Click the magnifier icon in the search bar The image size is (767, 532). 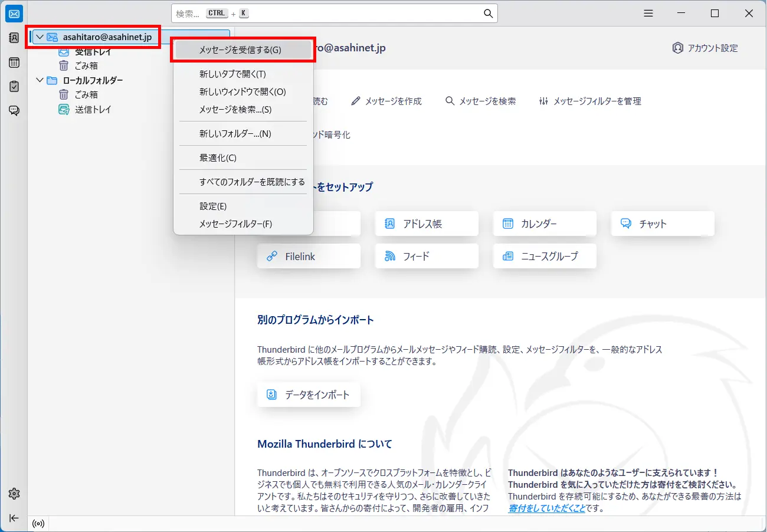pos(487,12)
